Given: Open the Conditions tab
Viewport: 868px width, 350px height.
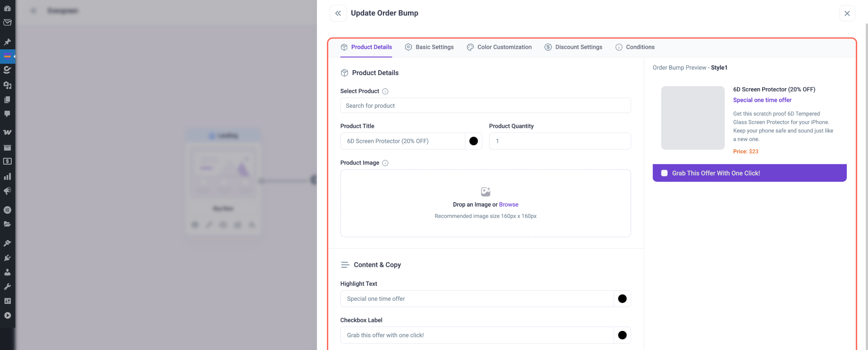Looking at the screenshot, I should (635, 47).
